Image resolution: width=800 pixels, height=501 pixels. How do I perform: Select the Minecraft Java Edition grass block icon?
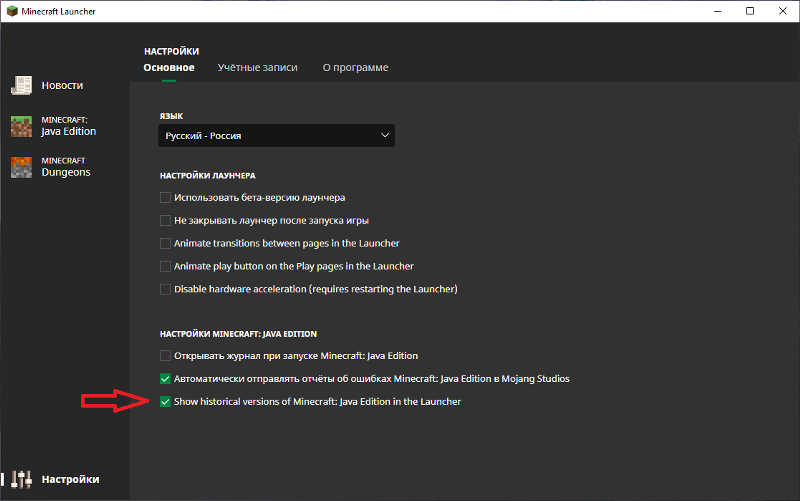tap(22, 126)
